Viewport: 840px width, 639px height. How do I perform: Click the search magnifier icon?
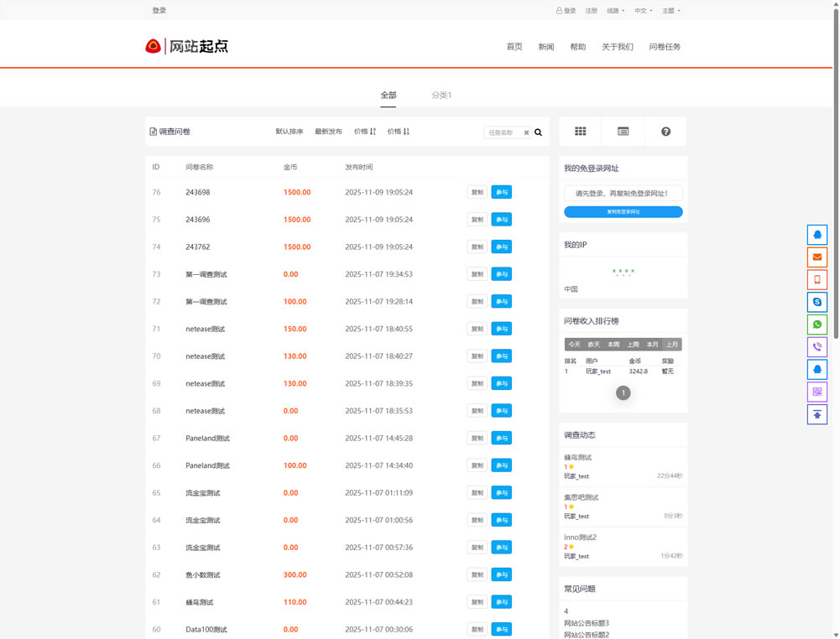[539, 132]
